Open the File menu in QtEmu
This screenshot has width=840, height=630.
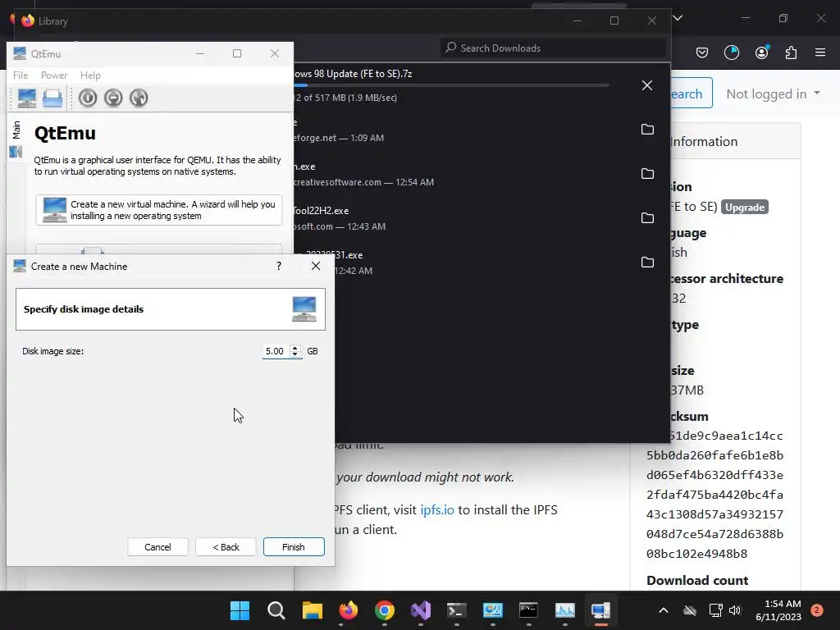21,75
